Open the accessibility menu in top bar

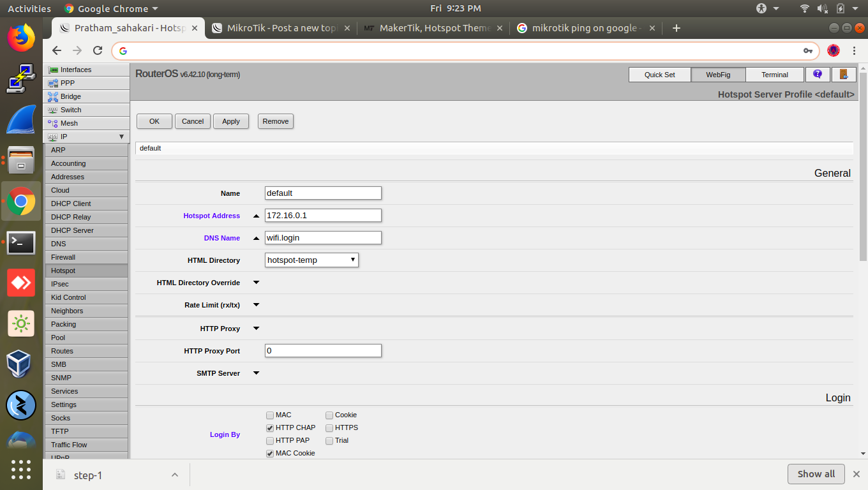(x=761, y=8)
